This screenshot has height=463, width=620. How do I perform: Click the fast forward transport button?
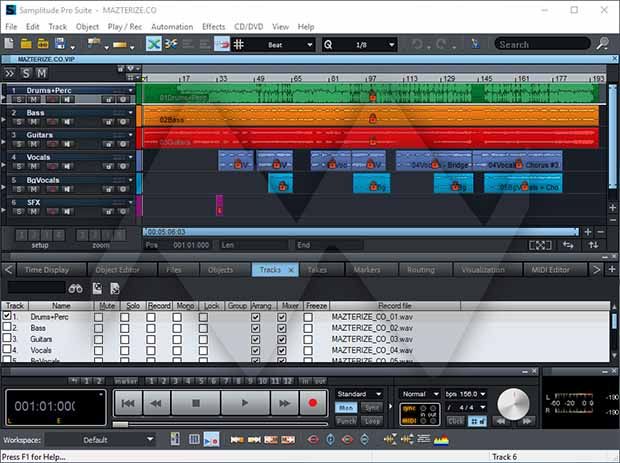coord(284,403)
